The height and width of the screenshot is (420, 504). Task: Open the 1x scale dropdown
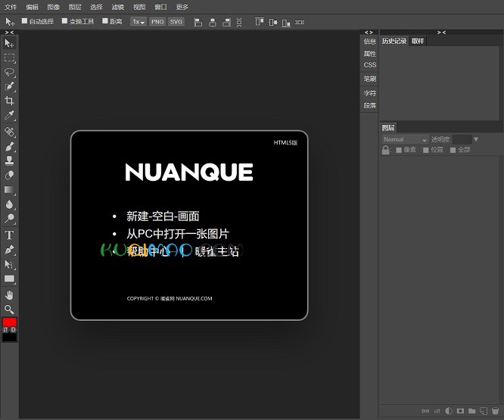coord(138,22)
